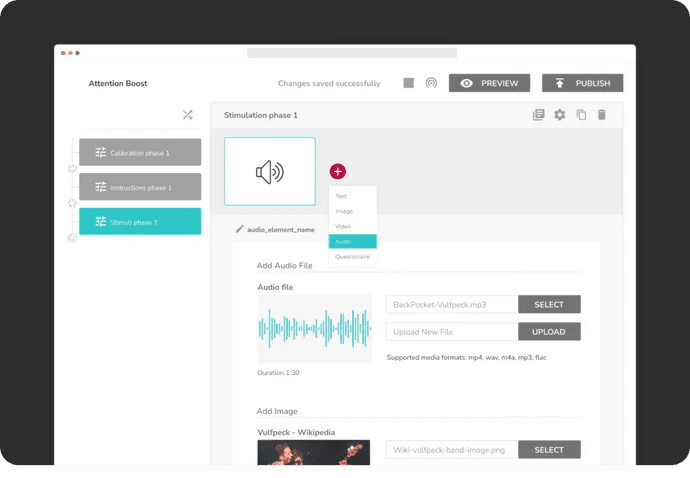Click the audio waveform preview
This screenshot has width=690, height=478.
(x=315, y=329)
